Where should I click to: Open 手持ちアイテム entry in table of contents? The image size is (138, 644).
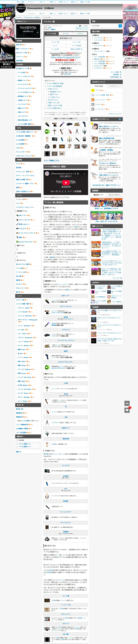point(53,89)
